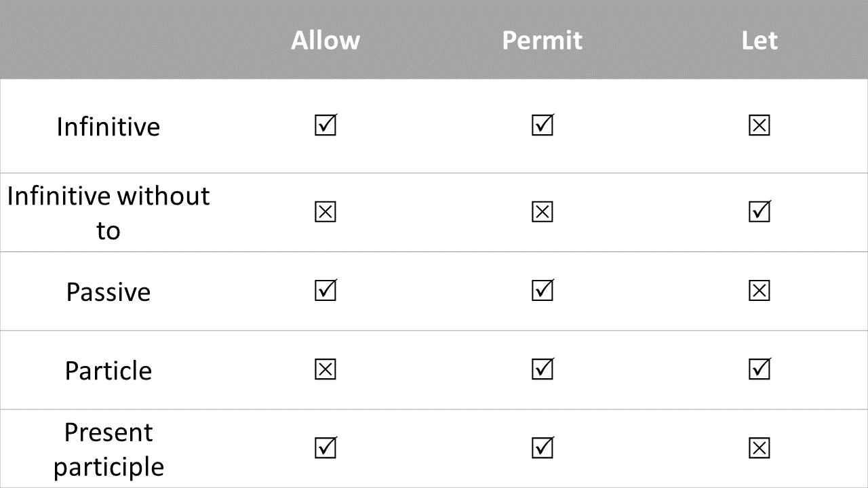This screenshot has width=868, height=488.
Task: Click the Allow checkbox in Infinitive row
Action: (325, 125)
